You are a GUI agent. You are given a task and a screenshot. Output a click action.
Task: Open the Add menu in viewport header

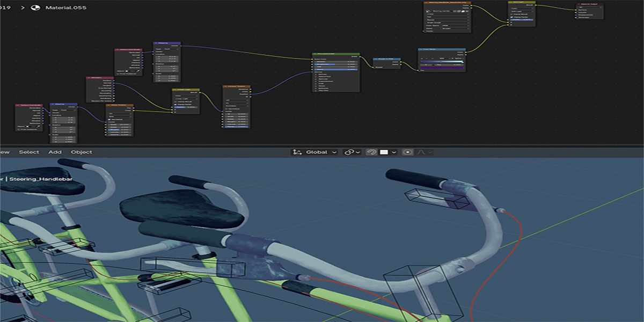55,152
